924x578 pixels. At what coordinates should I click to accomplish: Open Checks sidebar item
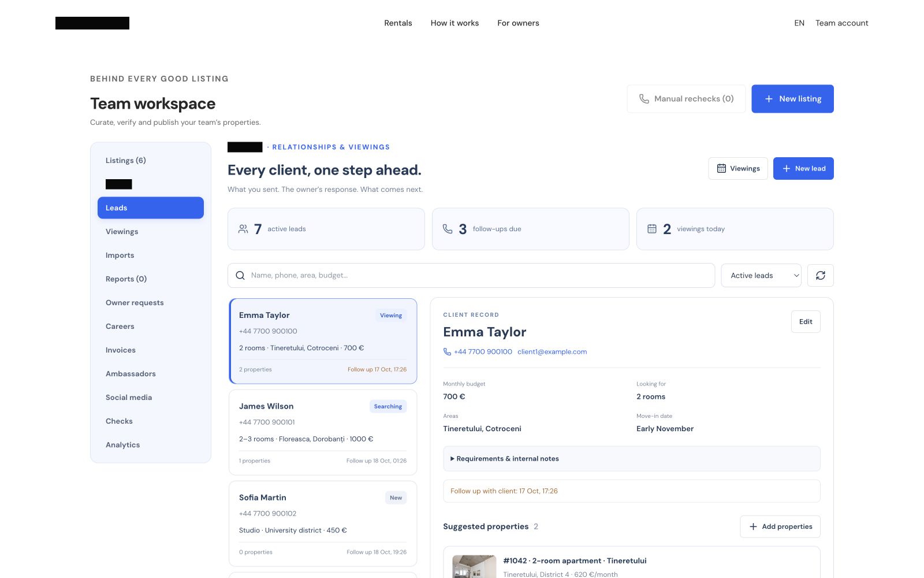tap(151, 421)
